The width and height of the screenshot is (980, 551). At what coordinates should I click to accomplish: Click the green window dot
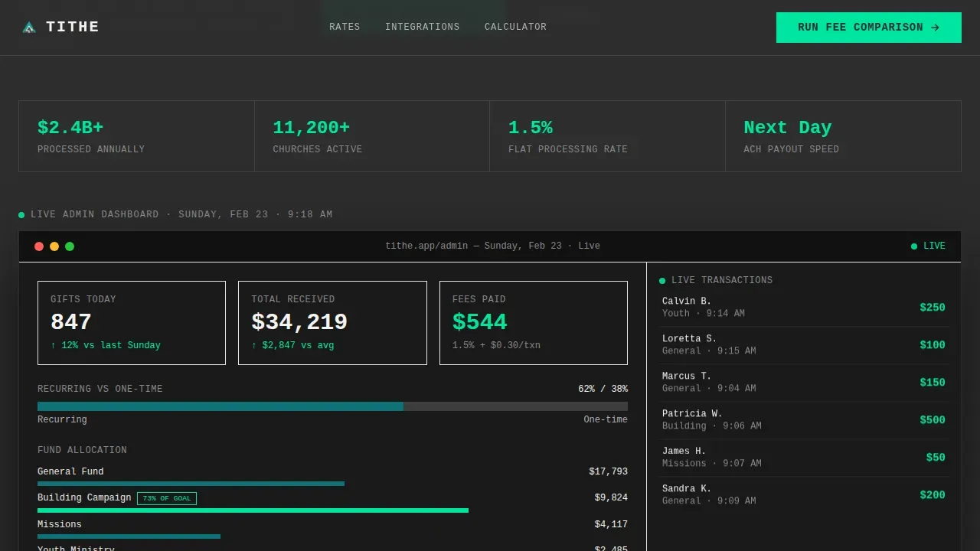coord(70,246)
